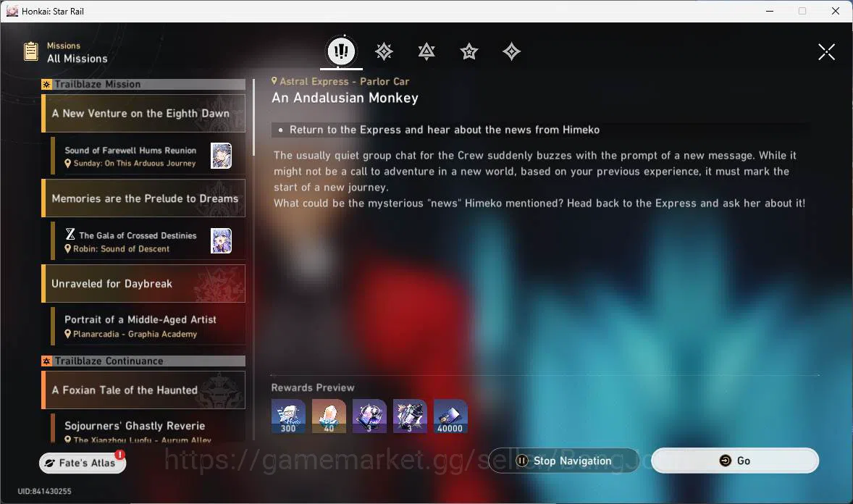This screenshot has width=853, height=504.
Task: Click the Trailblaze Mission section header
Action: coord(143,85)
